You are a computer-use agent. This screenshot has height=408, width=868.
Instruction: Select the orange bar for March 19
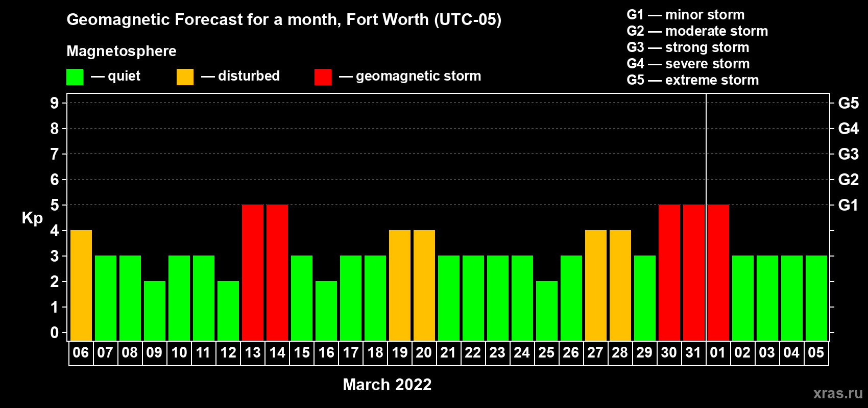400,286
